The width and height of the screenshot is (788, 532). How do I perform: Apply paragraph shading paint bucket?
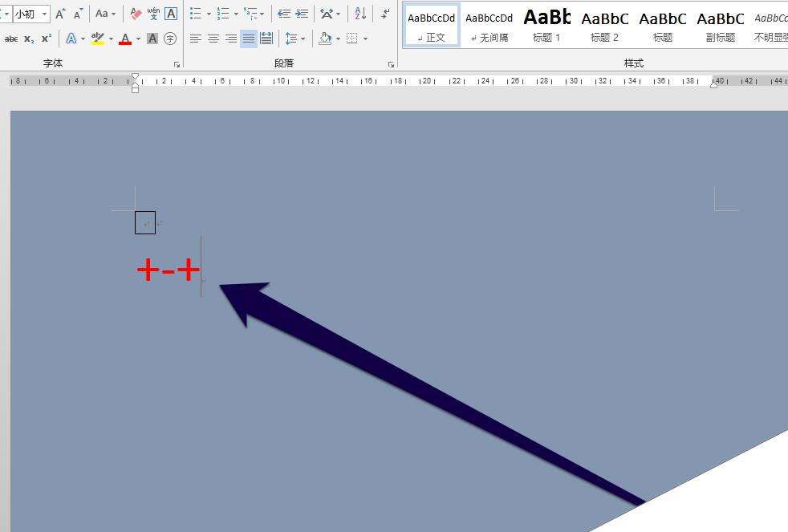(x=326, y=39)
